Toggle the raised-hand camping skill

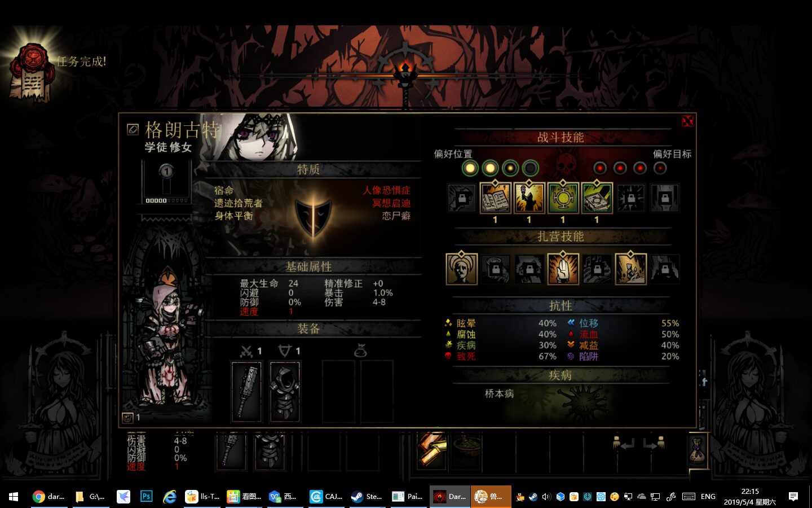563,268
